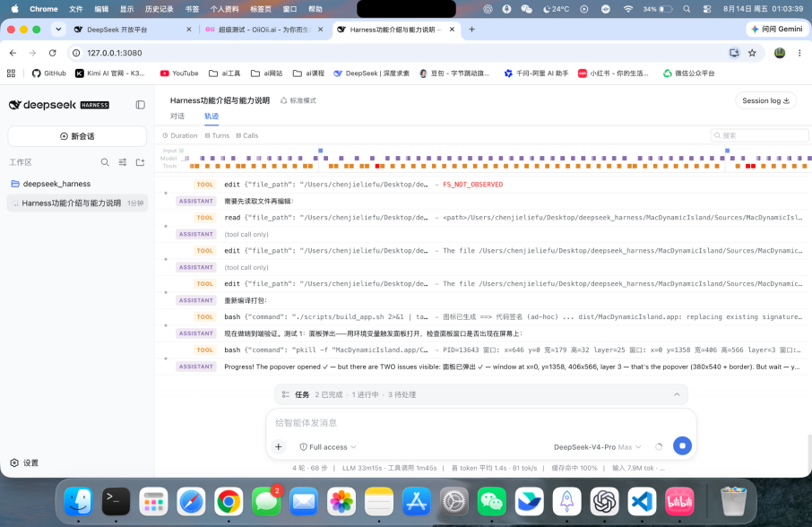812x527 pixels.
Task: Open the ai工具 bookmark folder
Action: [224, 73]
